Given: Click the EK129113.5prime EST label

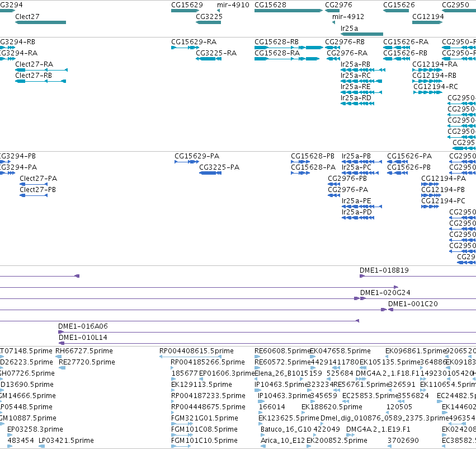Looking at the screenshot, I should click(x=201, y=385).
